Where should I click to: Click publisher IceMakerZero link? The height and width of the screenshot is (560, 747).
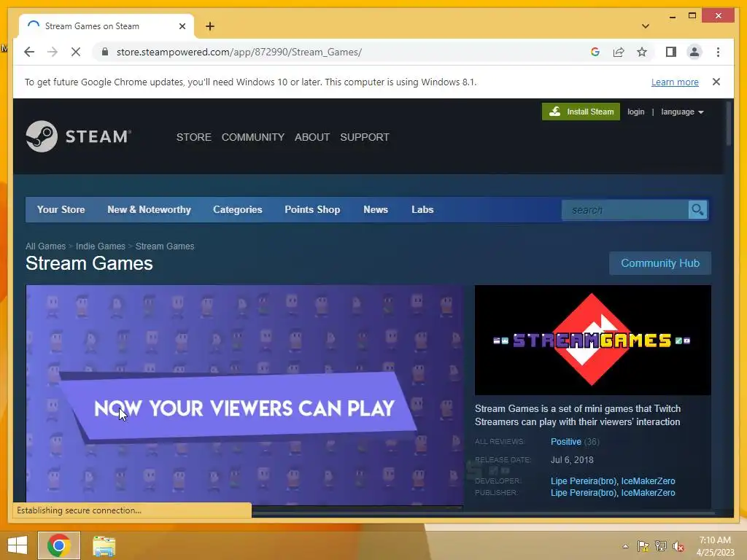tap(648, 493)
